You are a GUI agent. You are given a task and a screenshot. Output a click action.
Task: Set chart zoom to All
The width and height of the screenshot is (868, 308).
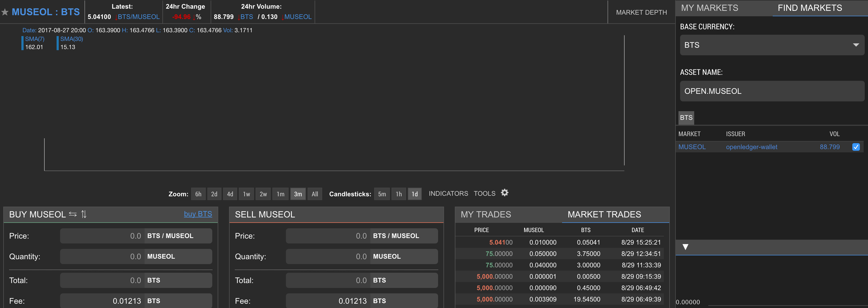[x=315, y=194]
